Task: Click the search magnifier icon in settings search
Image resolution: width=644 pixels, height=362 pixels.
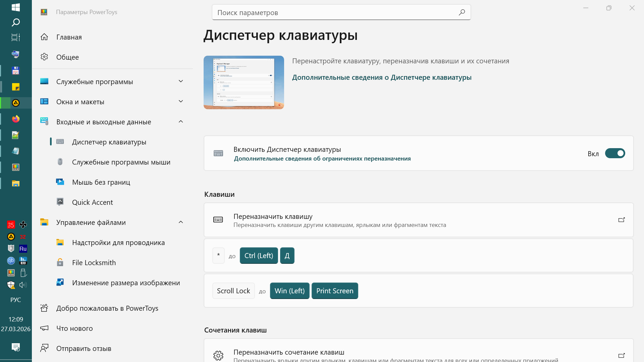Action: (x=462, y=12)
